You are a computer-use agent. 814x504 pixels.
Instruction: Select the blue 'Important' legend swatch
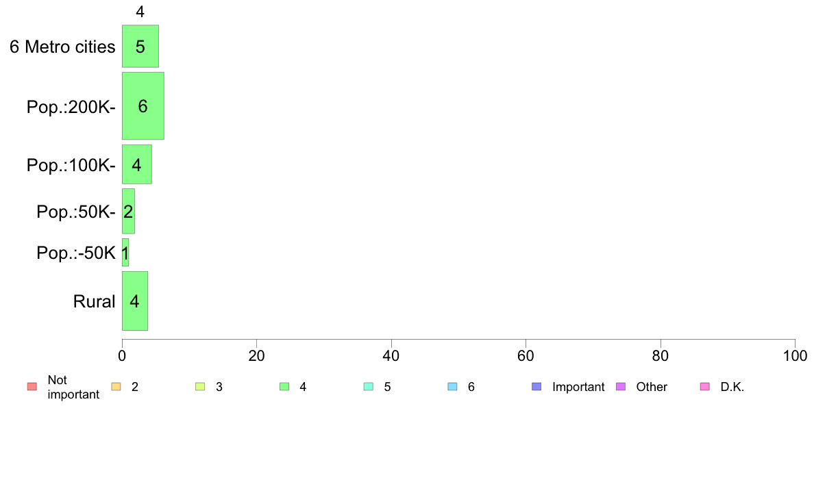point(536,387)
